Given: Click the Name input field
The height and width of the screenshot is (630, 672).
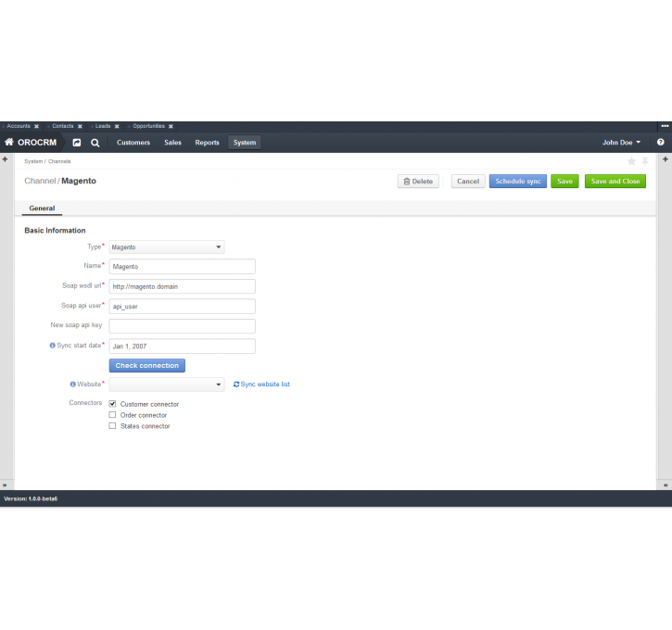Looking at the screenshot, I should (x=183, y=267).
